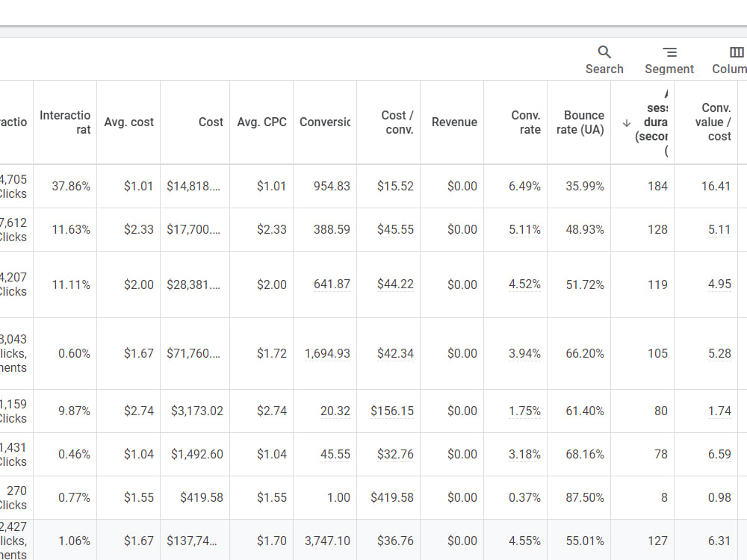The width and height of the screenshot is (747, 560).
Task: Click the Conversions column header
Action: [325, 122]
